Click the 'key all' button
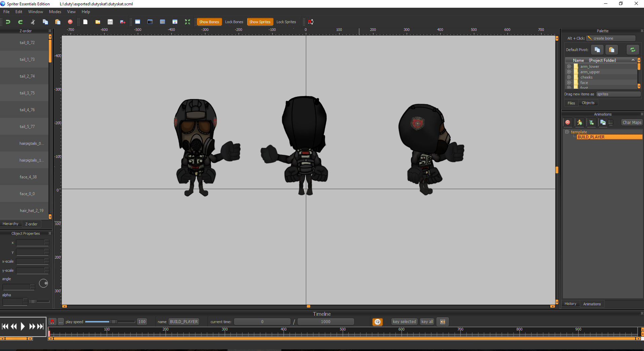The height and width of the screenshot is (351, 644). [427, 322]
